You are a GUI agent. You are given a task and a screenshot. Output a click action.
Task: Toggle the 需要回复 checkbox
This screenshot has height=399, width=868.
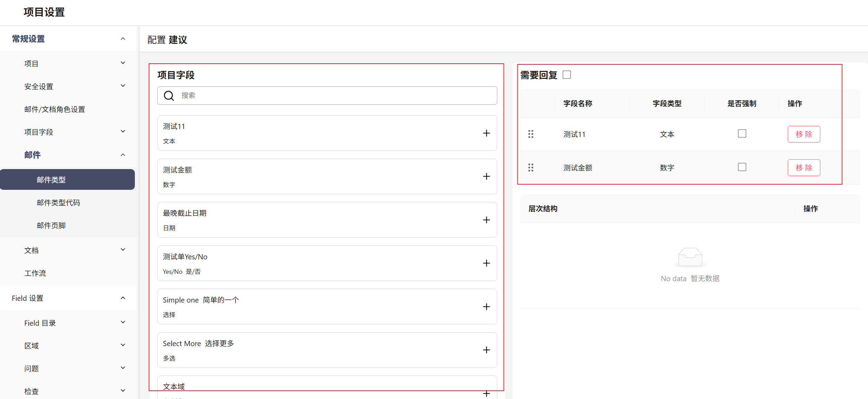click(x=566, y=75)
